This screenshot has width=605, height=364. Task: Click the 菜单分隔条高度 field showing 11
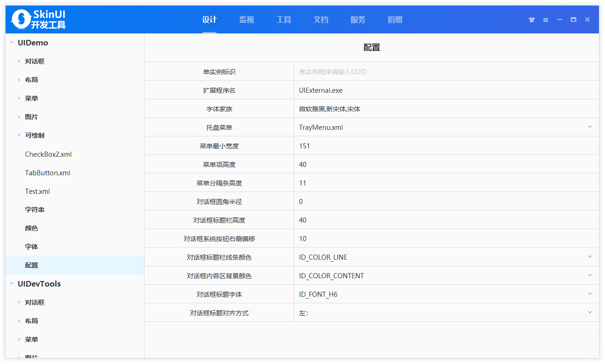446,183
